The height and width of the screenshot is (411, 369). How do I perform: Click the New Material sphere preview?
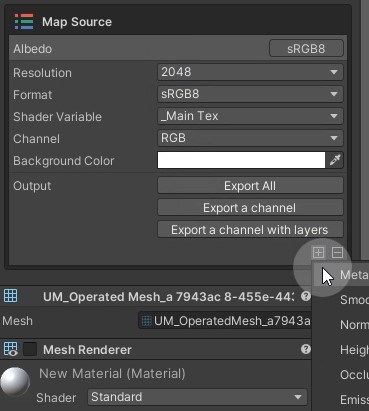coord(15,382)
